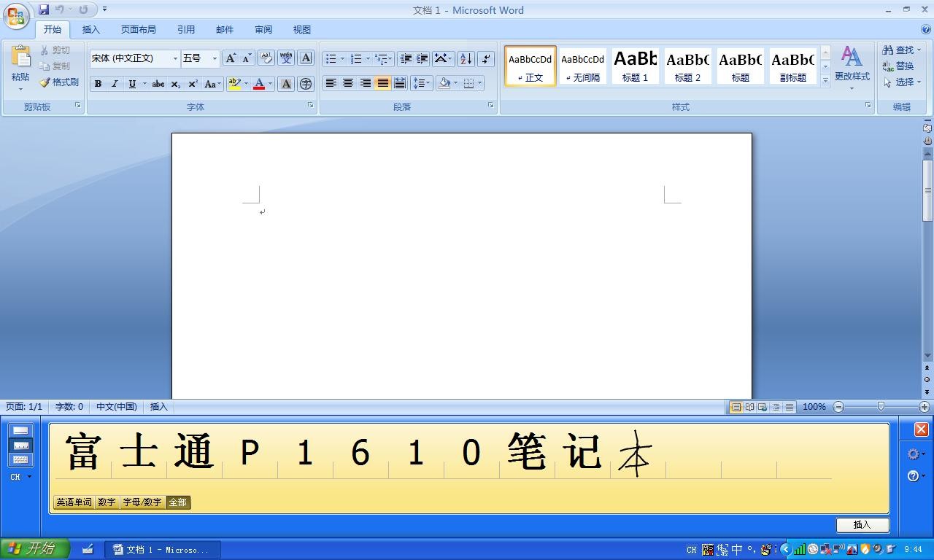Click the 插入 button in handwriting panel

862,525
